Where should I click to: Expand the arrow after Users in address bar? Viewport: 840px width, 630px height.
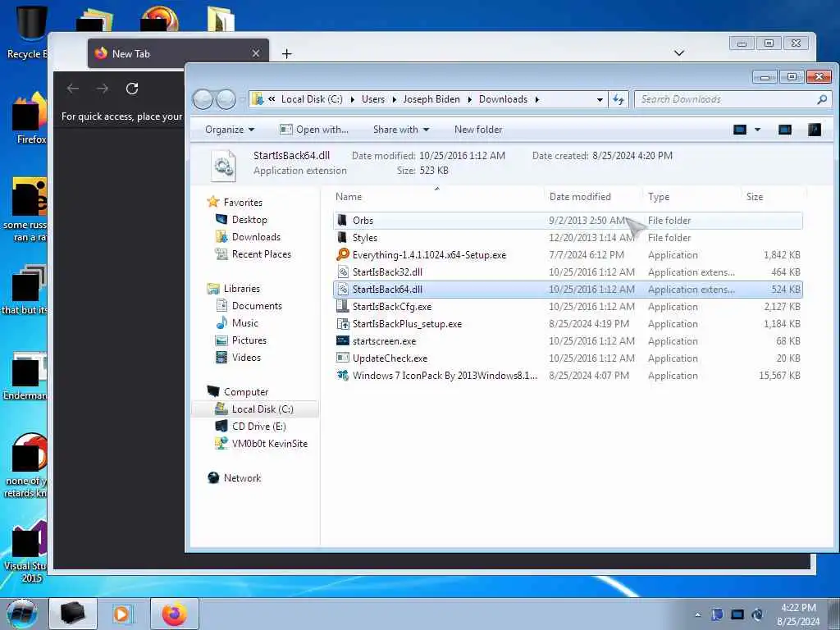pos(395,99)
